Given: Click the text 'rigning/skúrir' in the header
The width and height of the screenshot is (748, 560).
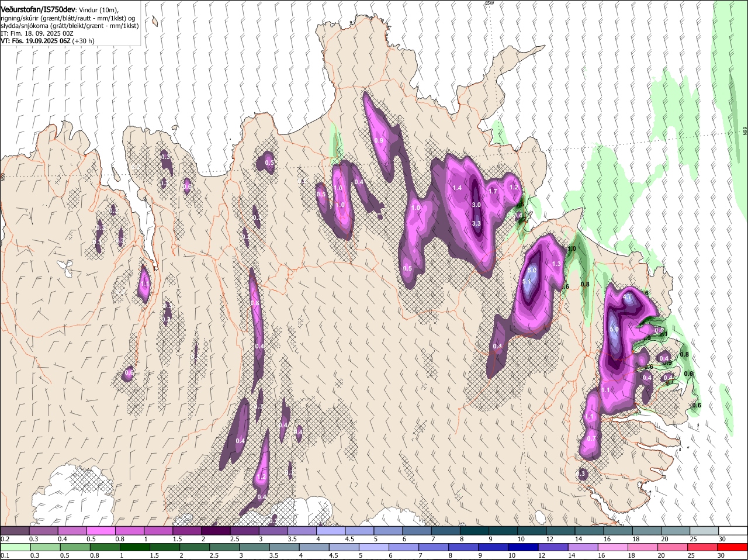Looking at the screenshot, I should (19, 18).
